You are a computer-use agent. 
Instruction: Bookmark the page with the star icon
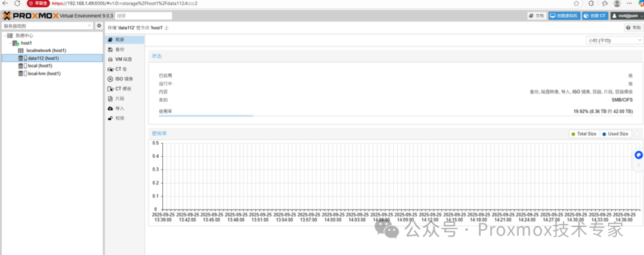point(576,4)
